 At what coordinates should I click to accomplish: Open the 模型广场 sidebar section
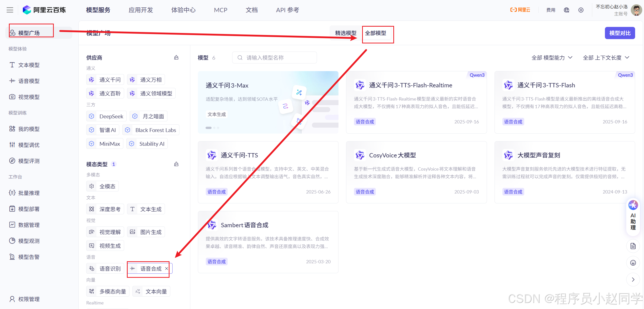coord(28,32)
